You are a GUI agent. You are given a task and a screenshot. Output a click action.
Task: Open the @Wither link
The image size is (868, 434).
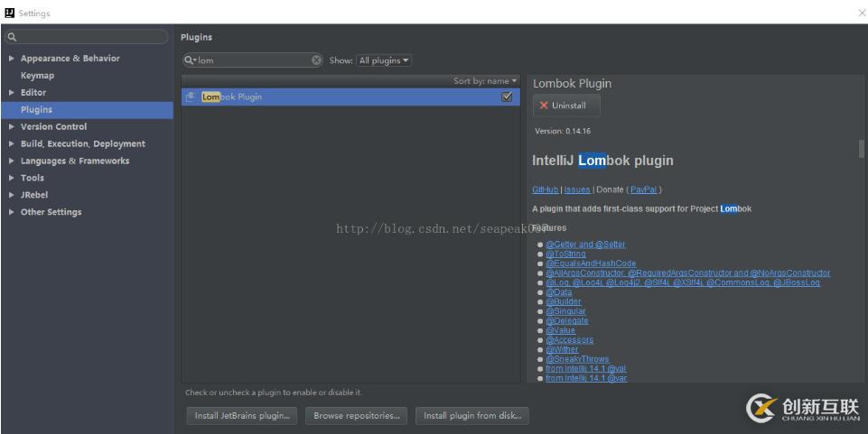[562, 349]
